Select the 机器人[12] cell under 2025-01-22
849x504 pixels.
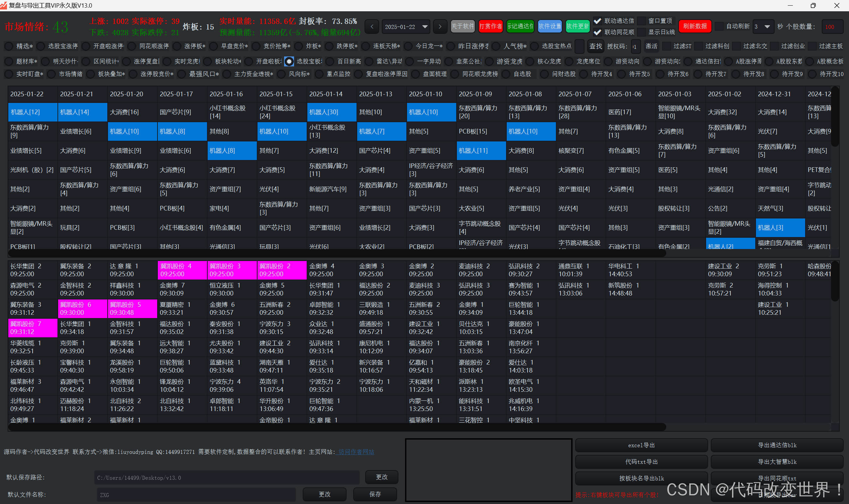33,112
